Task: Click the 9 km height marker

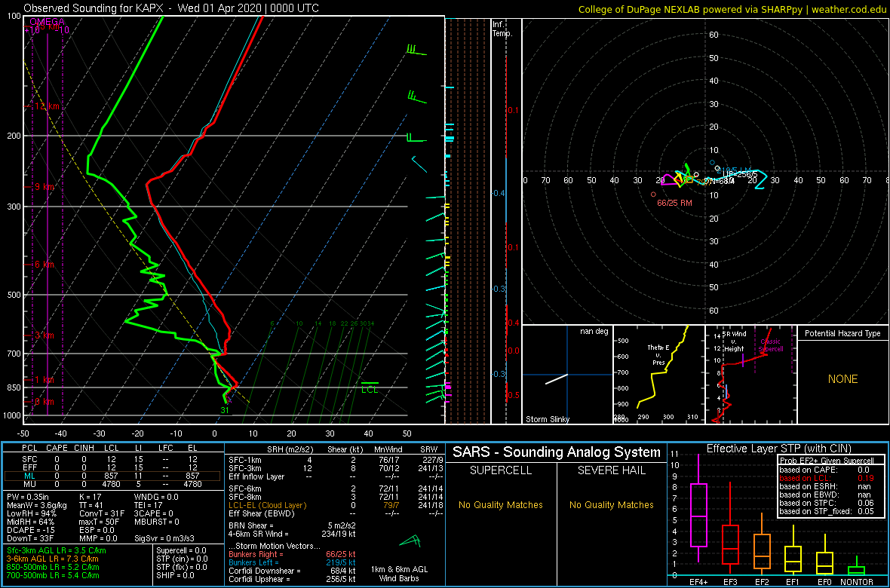Action: (44, 187)
